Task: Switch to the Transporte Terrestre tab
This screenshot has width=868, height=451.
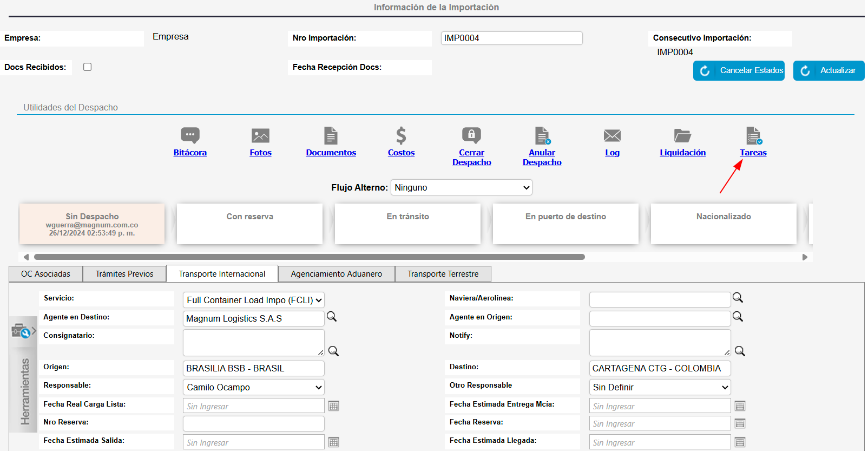Action: point(443,274)
